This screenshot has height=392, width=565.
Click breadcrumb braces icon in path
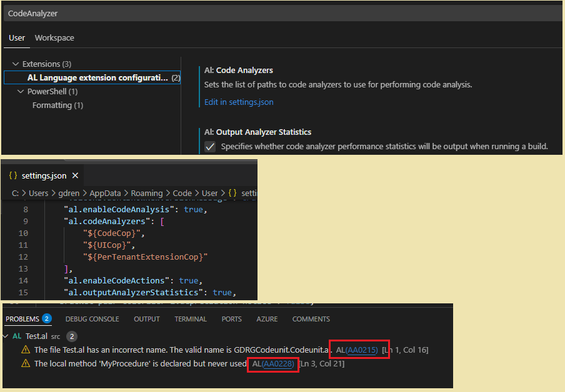(x=232, y=193)
